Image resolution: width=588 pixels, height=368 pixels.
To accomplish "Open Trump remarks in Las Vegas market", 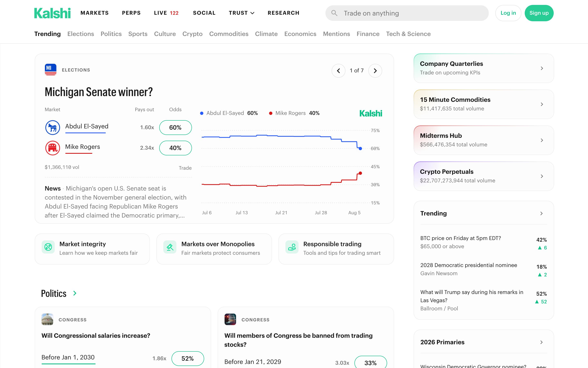I will 483,300.
